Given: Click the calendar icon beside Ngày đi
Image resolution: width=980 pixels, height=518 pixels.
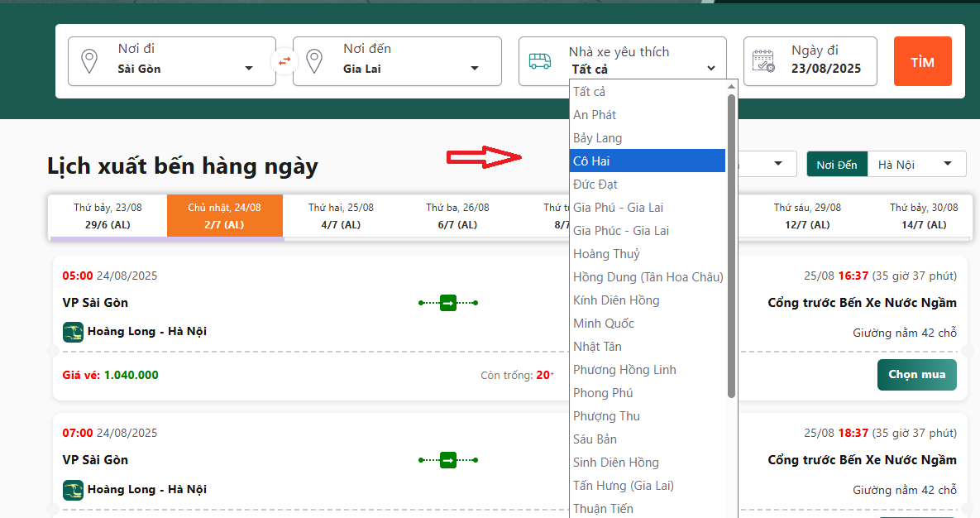Looking at the screenshot, I should click(763, 61).
